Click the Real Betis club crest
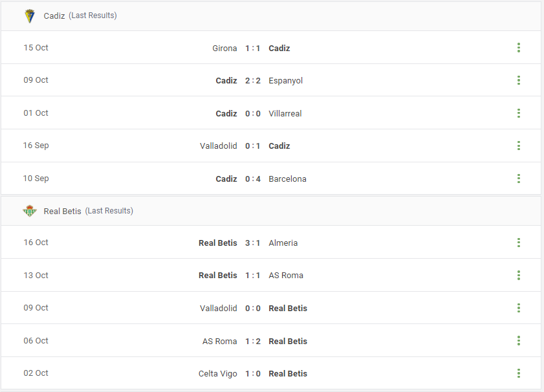This screenshot has width=544, height=392. (30, 211)
